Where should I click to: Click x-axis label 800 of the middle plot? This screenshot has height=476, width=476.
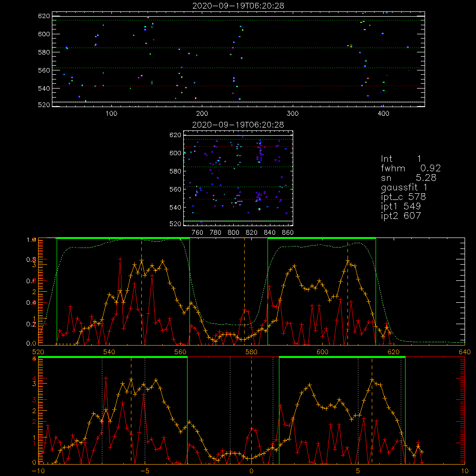(x=233, y=233)
